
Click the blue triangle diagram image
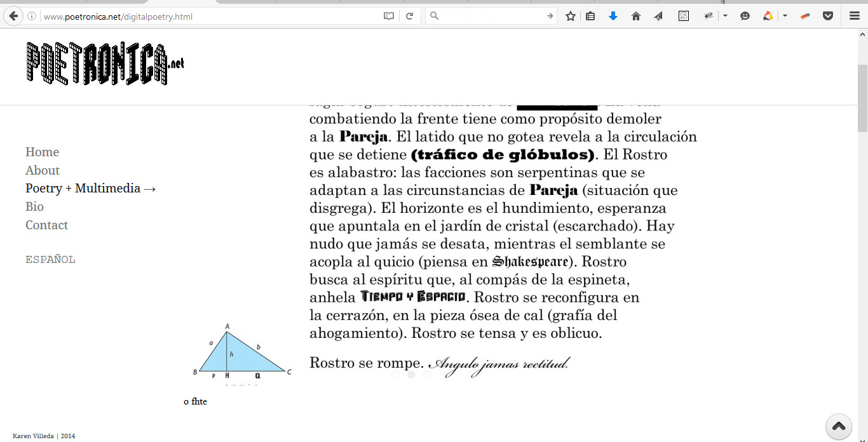[x=242, y=353]
